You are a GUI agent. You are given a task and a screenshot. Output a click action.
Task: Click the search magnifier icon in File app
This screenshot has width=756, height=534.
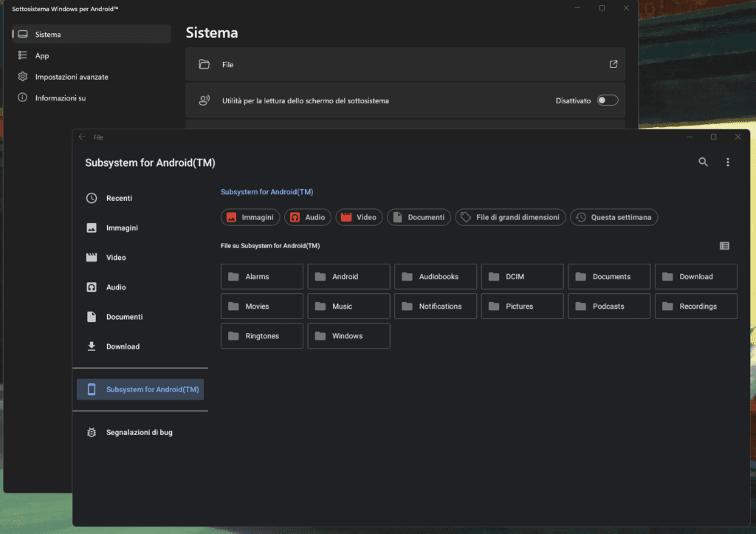pos(703,162)
